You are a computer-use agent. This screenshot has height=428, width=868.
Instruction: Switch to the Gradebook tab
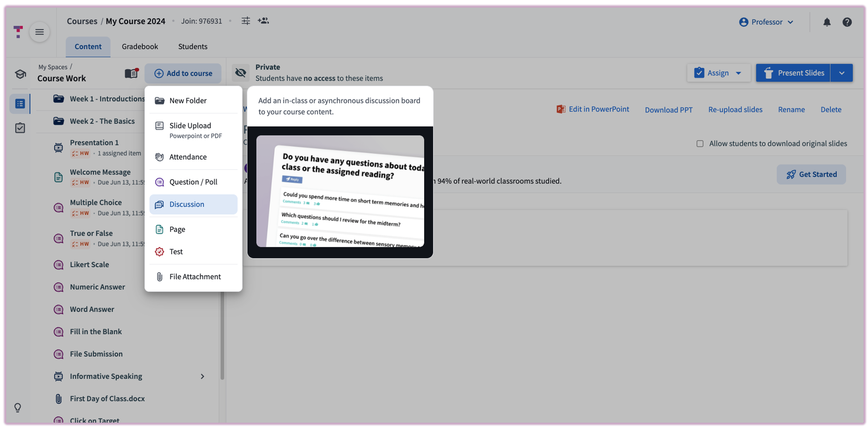point(140,47)
